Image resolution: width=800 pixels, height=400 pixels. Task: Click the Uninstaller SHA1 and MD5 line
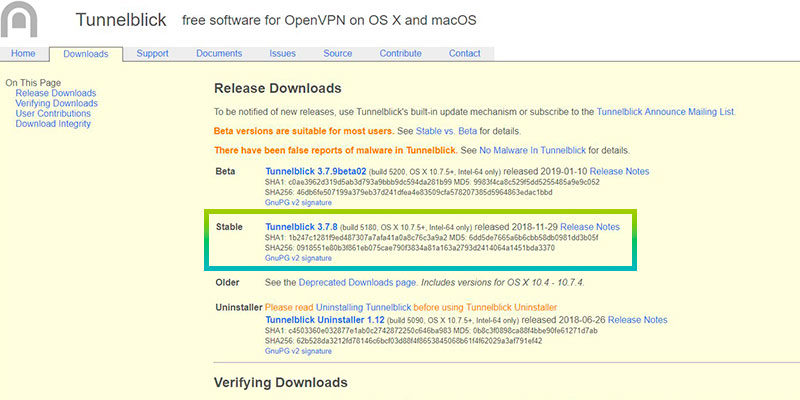tap(431, 331)
